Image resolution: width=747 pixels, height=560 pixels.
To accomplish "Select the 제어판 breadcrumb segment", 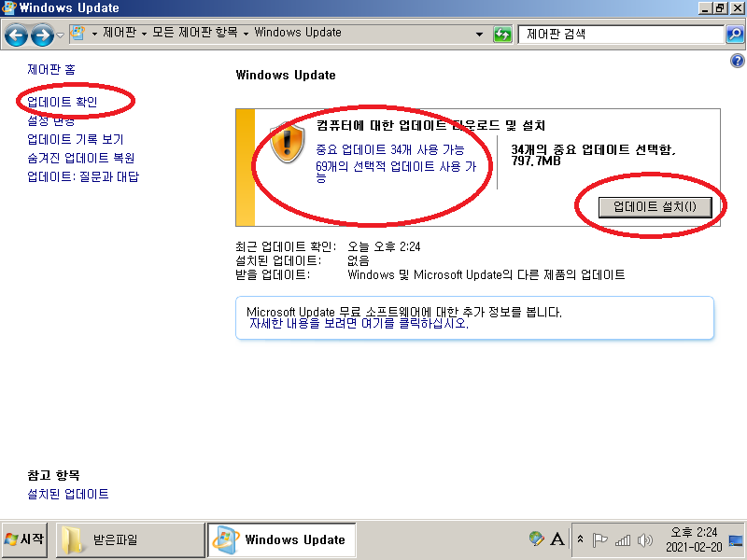I will pyautogui.click(x=120, y=33).
